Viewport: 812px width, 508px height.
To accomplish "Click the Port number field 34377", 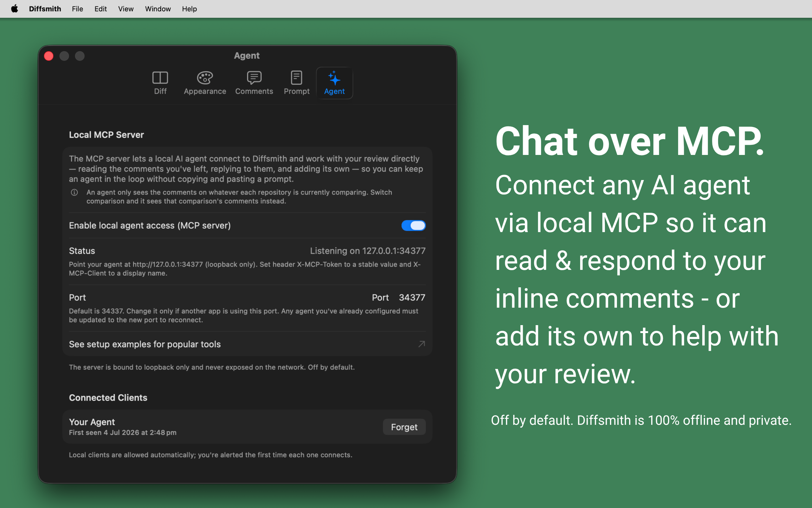I will [x=412, y=297].
